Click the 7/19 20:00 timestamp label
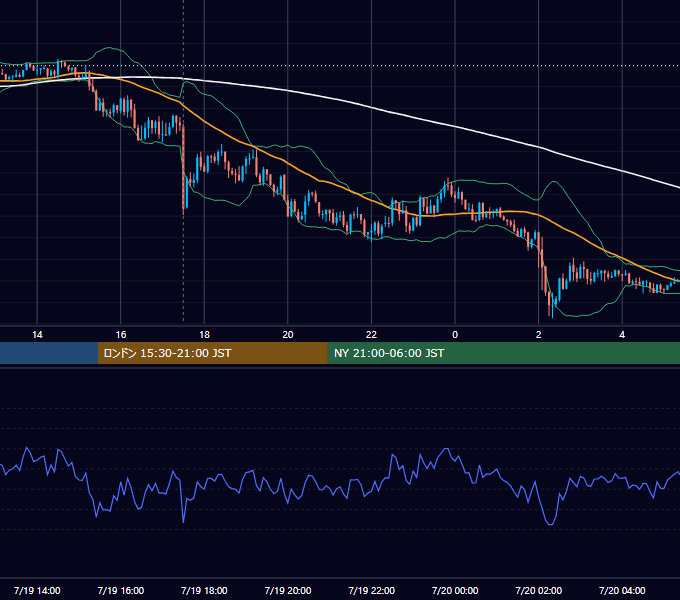This screenshot has height=600, width=680. [x=288, y=590]
